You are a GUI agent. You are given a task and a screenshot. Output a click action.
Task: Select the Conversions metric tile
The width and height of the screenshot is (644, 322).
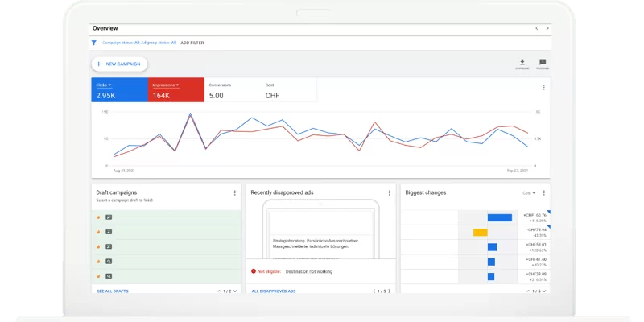point(233,90)
